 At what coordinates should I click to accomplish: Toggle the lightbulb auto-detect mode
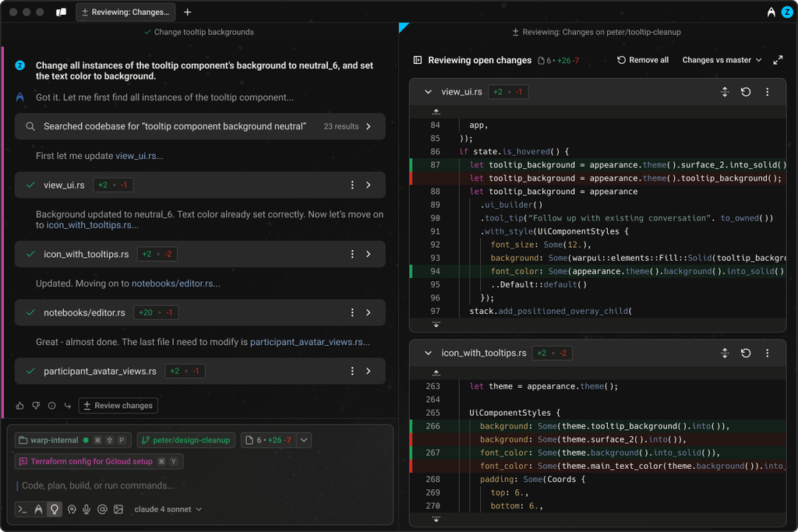click(54, 509)
